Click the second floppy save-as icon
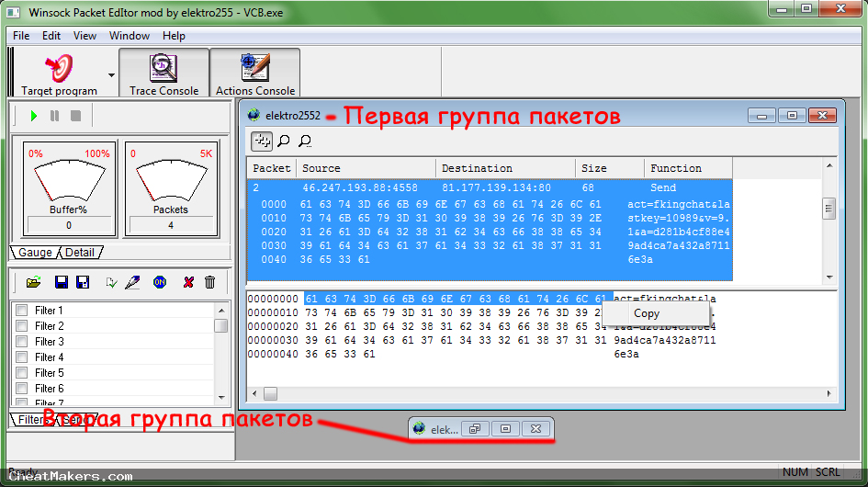 [83, 283]
